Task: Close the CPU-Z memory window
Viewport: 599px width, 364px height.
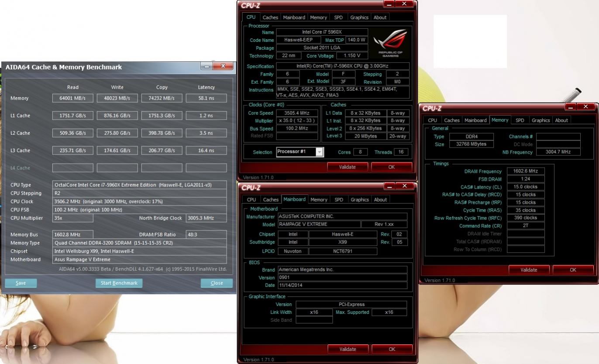Action: (586, 107)
